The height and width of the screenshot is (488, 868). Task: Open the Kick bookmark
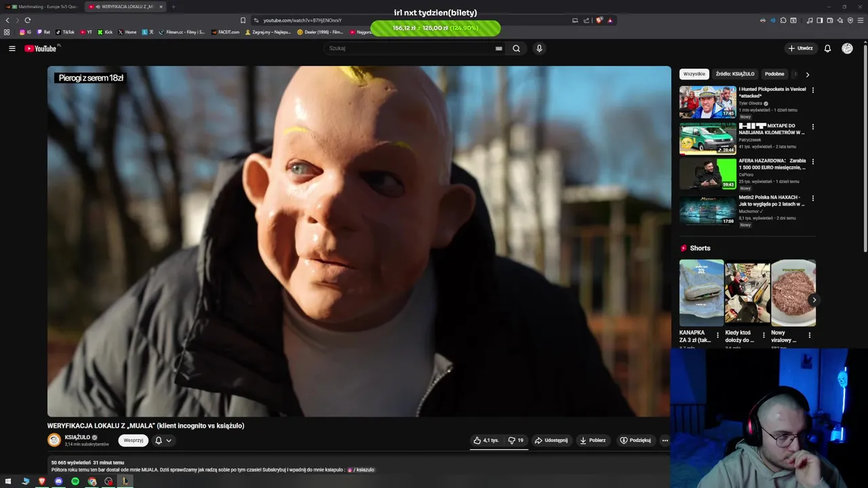[x=105, y=32]
